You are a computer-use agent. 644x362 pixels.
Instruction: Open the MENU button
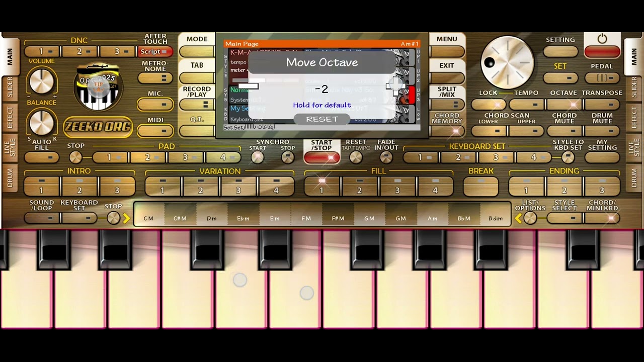point(447,51)
